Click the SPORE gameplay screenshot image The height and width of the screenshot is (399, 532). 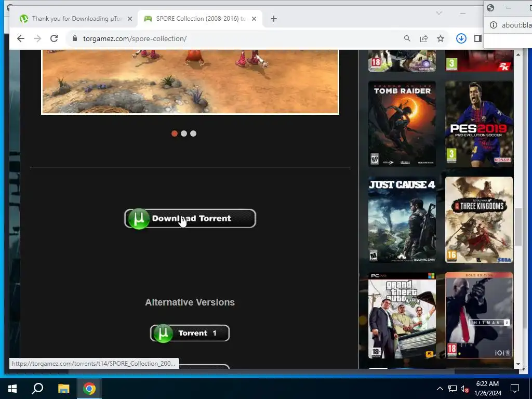(190, 82)
